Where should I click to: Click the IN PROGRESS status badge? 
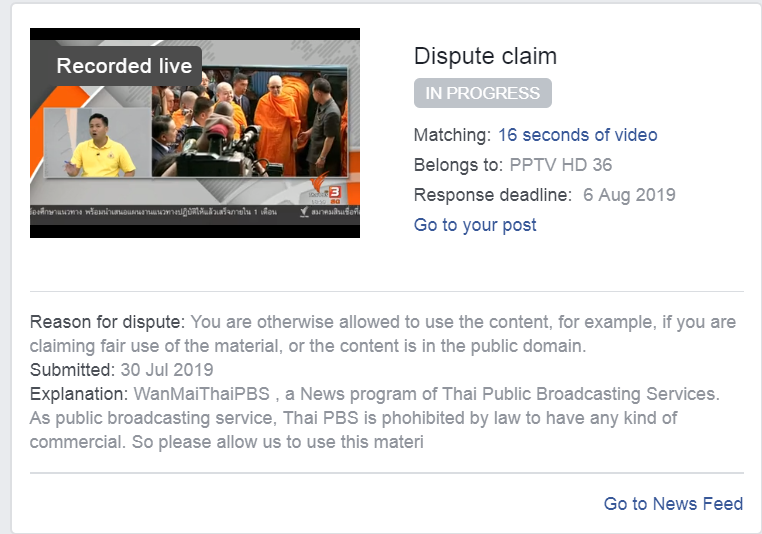pos(483,93)
